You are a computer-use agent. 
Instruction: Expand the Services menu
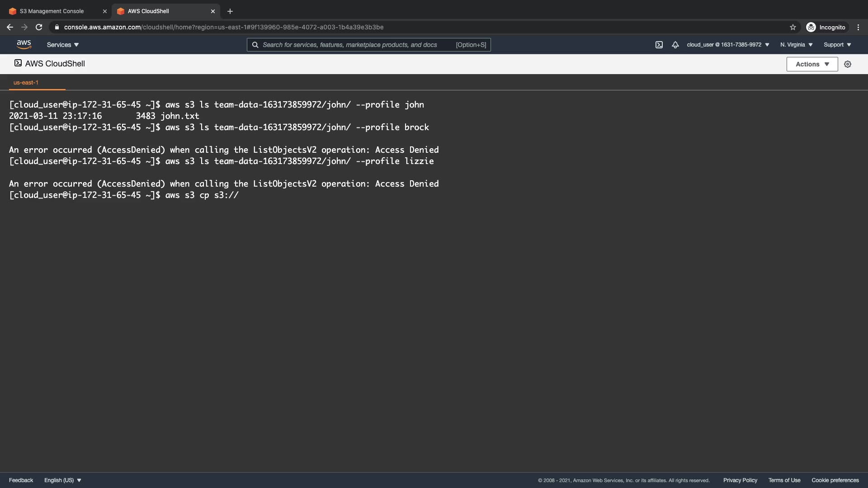(x=63, y=45)
